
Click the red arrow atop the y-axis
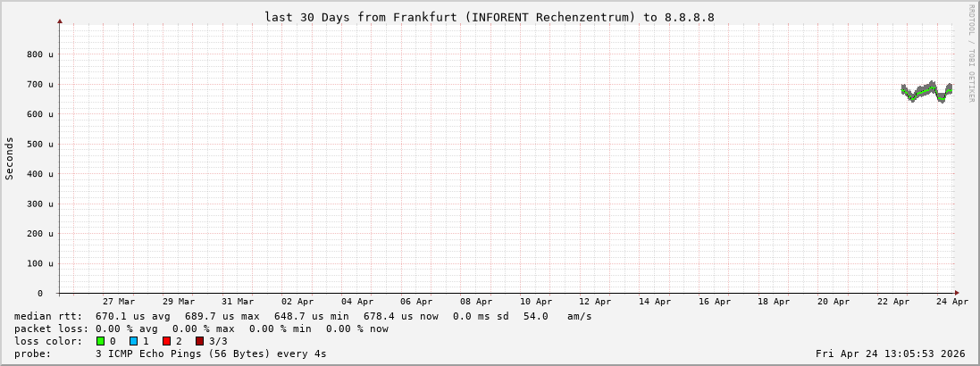point(60,21)
